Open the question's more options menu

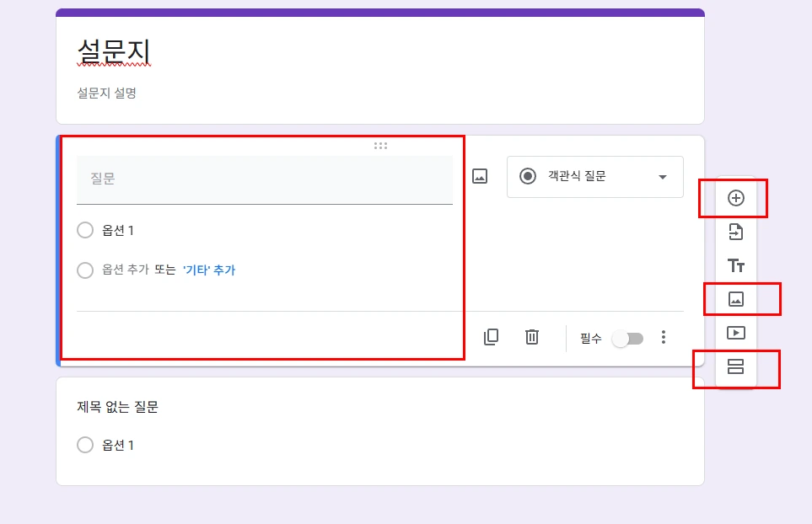(x=664, y=337)
